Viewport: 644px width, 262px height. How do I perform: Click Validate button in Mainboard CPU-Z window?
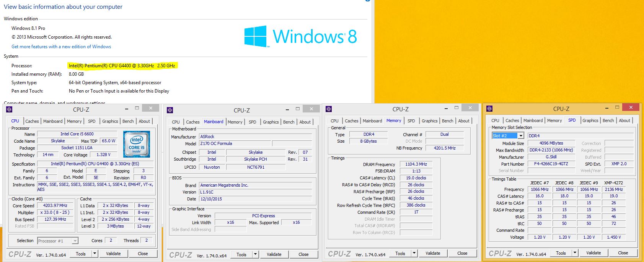pos(274,254)
